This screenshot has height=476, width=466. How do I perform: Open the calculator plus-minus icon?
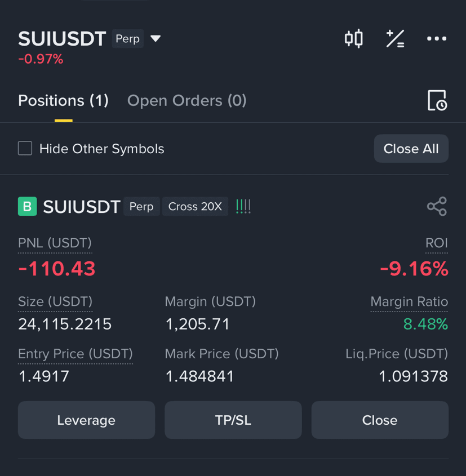click(x=395, y=38)
